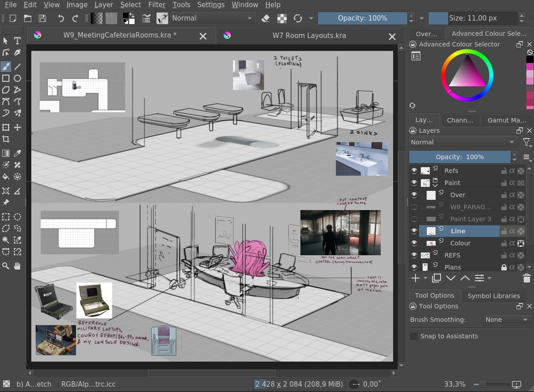Click the Redo arrow in toolbar
This screenshot has width=534, height=392.
(75, 18)
